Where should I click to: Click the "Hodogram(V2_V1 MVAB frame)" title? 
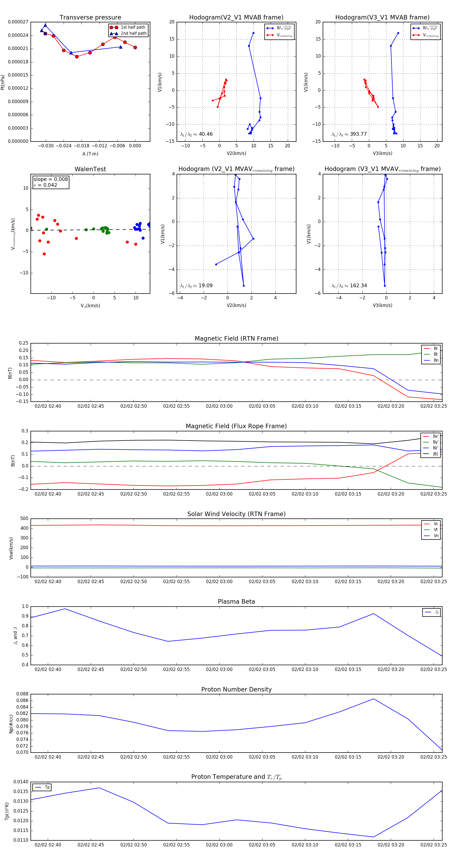236,17
